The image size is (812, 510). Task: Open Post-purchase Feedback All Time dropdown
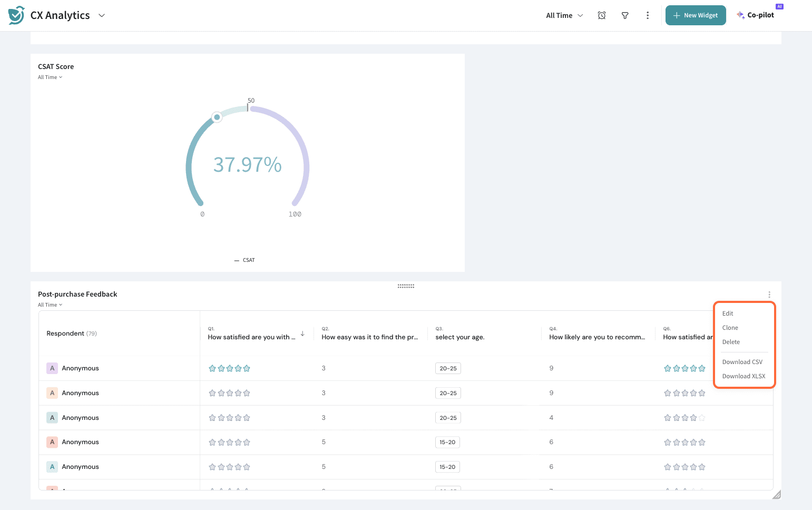[50, 305]
